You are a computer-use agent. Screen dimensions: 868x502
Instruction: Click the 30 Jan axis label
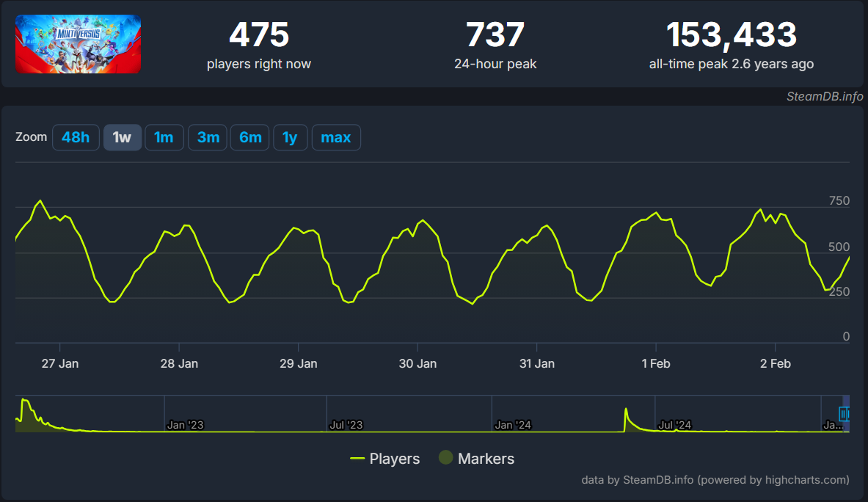pyautogui.click(x=417, y=363)
